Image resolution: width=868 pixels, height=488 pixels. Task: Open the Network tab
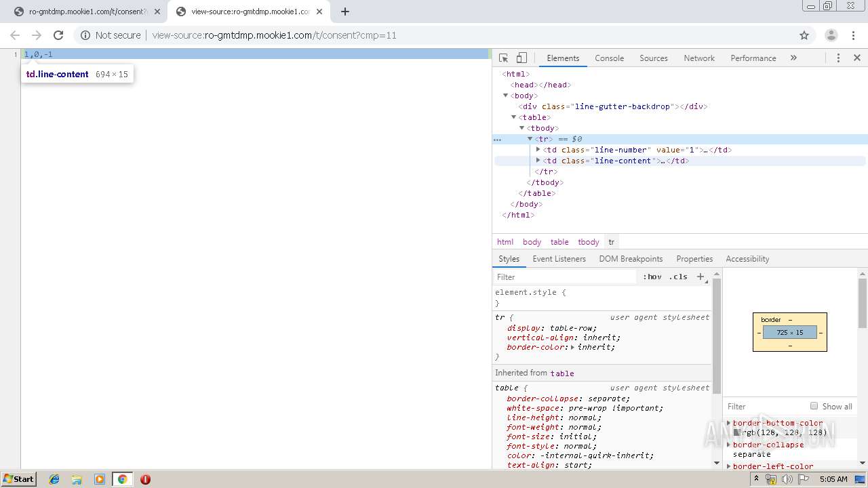point(699,58)
